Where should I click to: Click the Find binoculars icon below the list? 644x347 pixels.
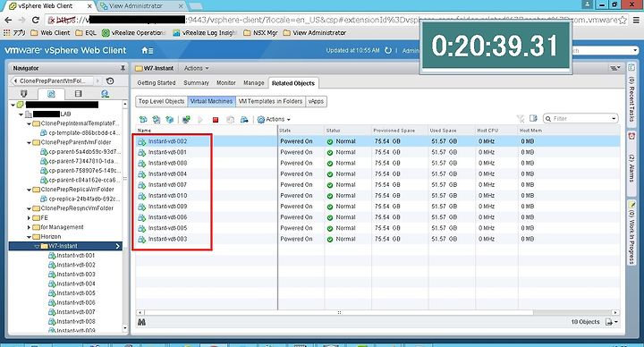[x=141, y=322]
